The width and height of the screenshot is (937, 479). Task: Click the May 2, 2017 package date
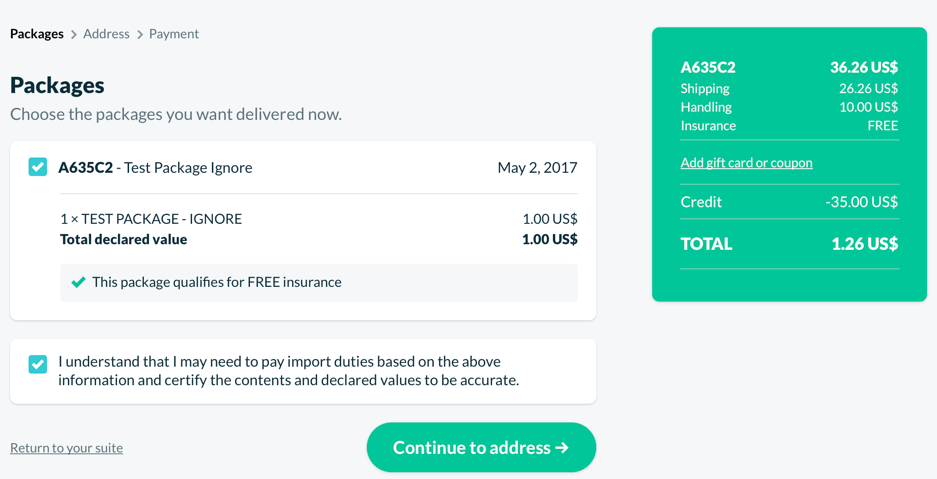coord(537,167)
